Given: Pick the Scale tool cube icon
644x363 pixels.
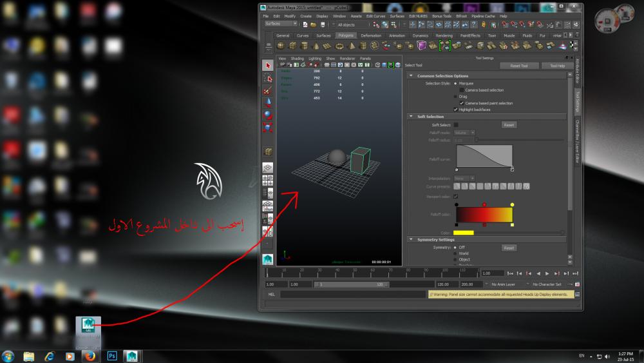Looking at the screenshot, I should click(x=268, y=128).
